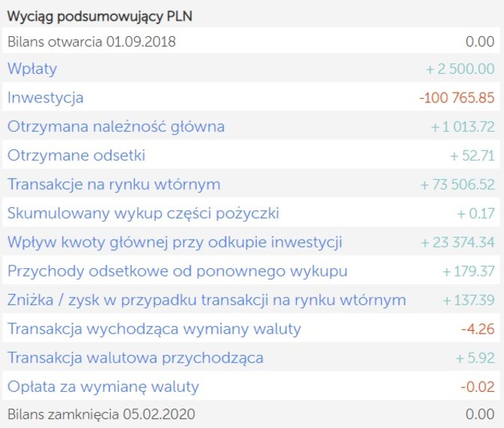Open the Wpłaty link

(32, 69)
